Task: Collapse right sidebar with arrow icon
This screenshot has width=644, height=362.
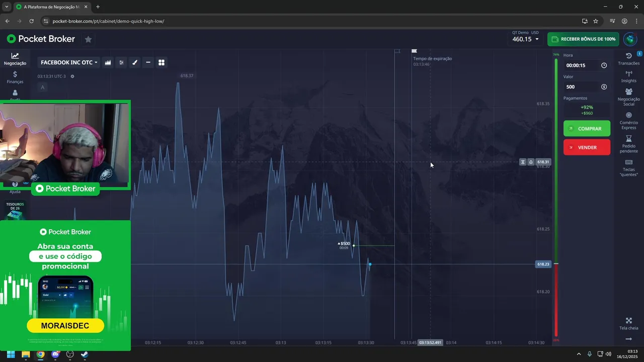Action: 628,339
